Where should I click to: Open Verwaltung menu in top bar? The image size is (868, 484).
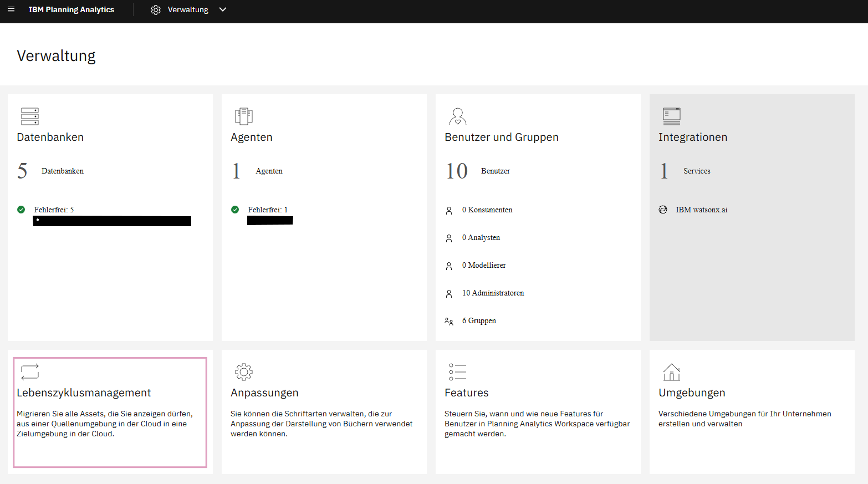[188, 9]
